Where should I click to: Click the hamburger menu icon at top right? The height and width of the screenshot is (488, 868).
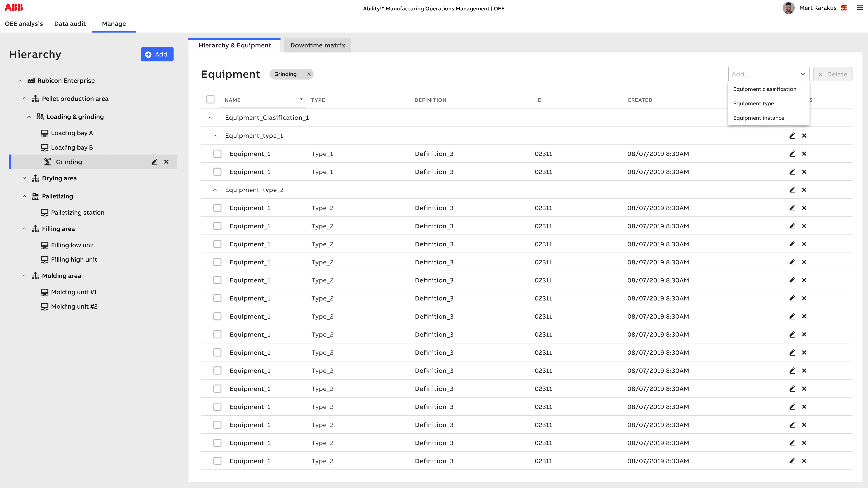(860, 8)
